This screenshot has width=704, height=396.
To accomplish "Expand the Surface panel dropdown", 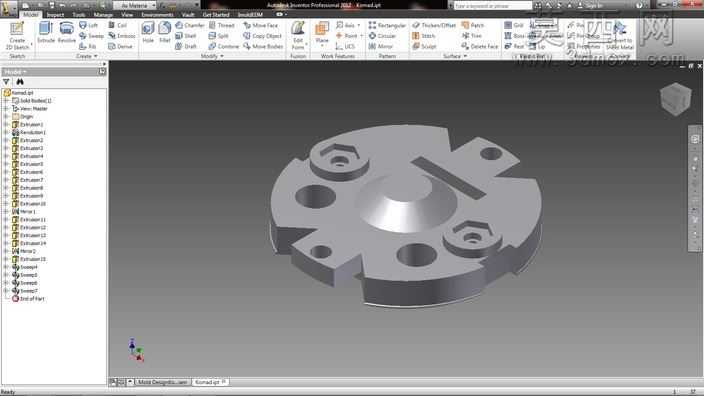I will click(455, 56).
